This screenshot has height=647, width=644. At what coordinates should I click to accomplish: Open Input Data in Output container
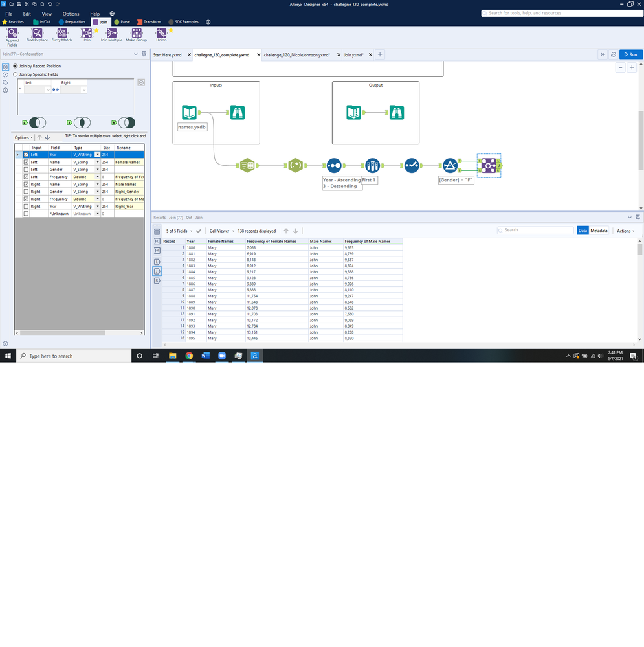[354, 112]
